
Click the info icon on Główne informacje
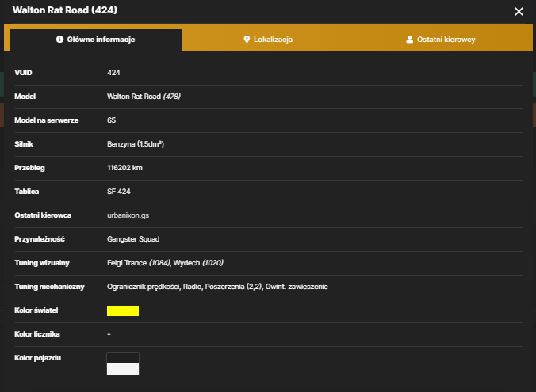coord(59,40)
